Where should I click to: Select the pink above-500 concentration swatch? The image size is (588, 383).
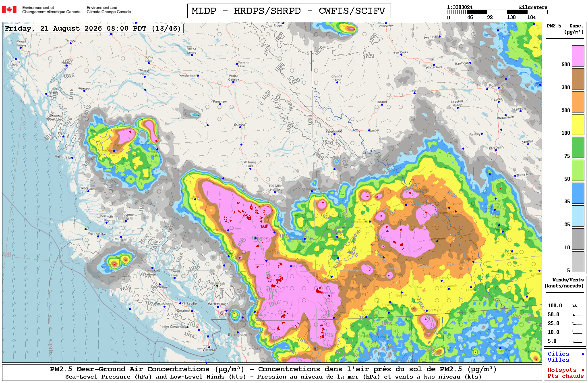pyautogui.click(x=578, y=56)
